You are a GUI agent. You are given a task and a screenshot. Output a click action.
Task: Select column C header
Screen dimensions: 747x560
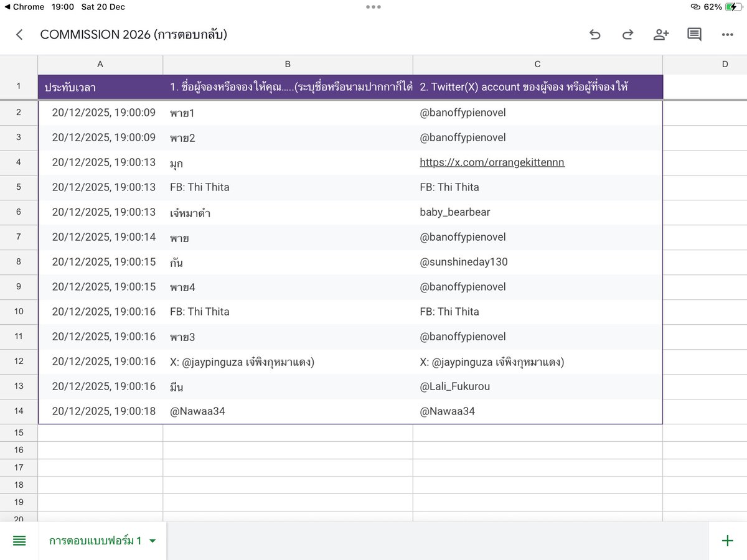click(537, 64)
